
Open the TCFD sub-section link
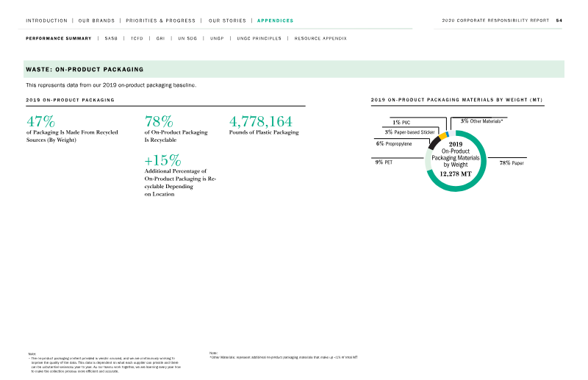click(x=137, y=38)
